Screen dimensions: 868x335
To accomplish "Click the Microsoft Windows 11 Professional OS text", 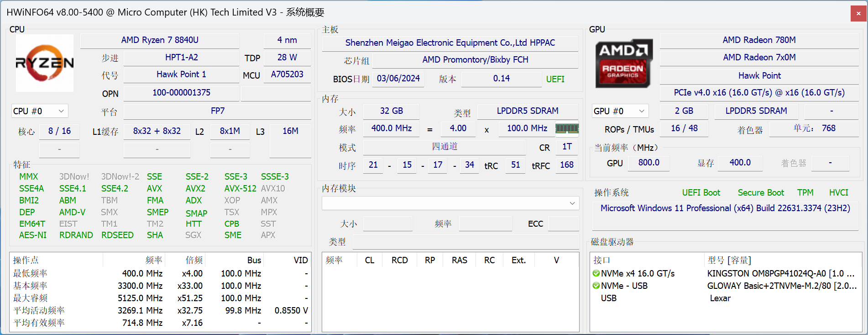I will tap(725, 208).
